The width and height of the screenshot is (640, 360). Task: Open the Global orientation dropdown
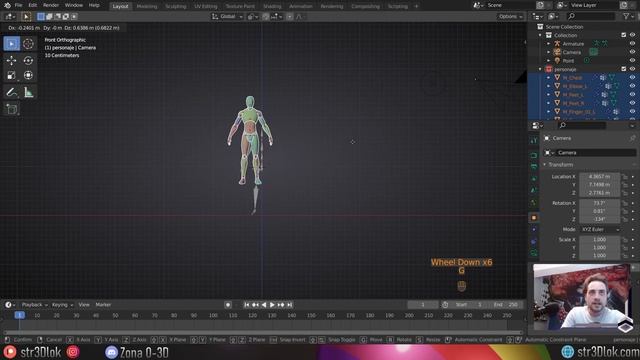227,17
